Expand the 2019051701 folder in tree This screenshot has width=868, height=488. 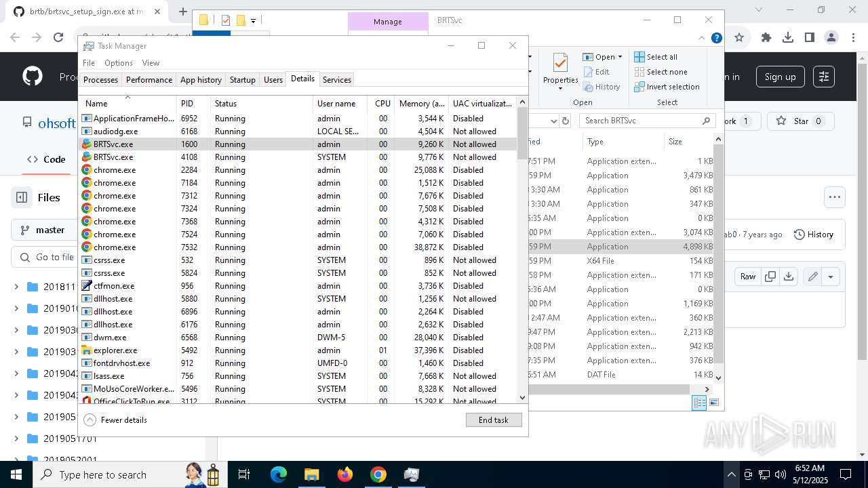click(x=16, y=439)
